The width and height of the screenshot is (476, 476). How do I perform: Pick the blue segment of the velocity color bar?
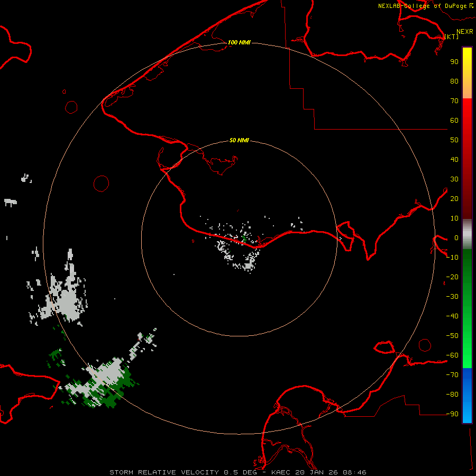tap(467, 396)
